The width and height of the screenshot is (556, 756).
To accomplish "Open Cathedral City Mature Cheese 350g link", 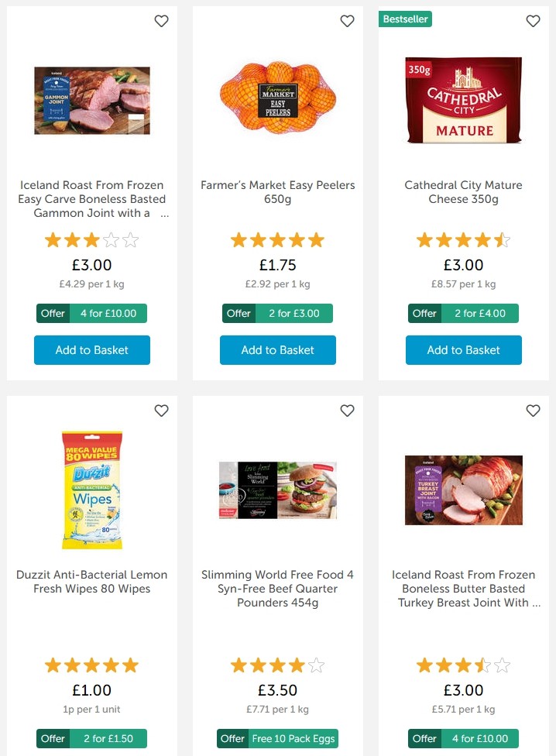I will point(464,192).
